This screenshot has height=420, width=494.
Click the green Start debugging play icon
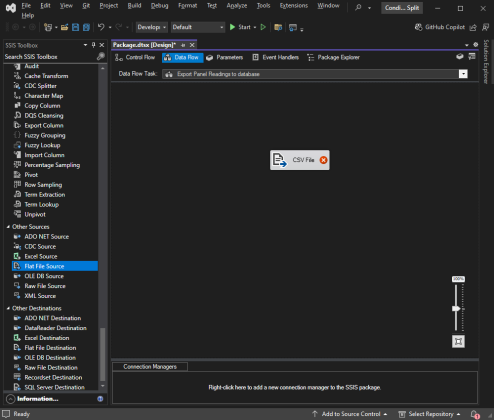pyautogui.click(x=233, y=27)
